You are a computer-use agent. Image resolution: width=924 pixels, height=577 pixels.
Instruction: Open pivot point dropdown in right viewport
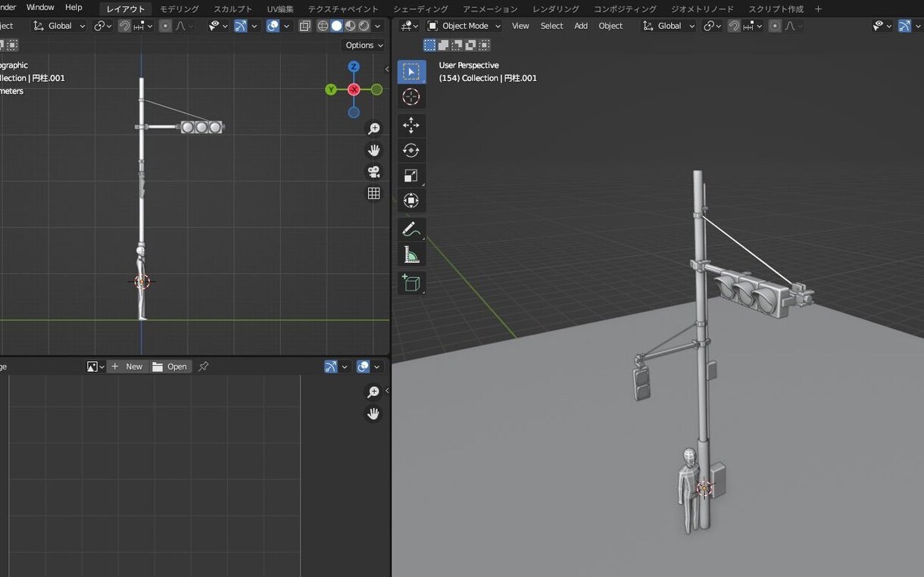pos(712,26)
